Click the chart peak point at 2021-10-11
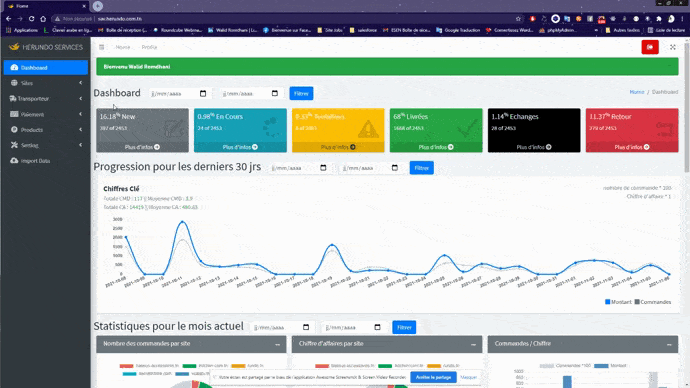The width and height of the screenshot is (690, 388). (x=183, y=222)
